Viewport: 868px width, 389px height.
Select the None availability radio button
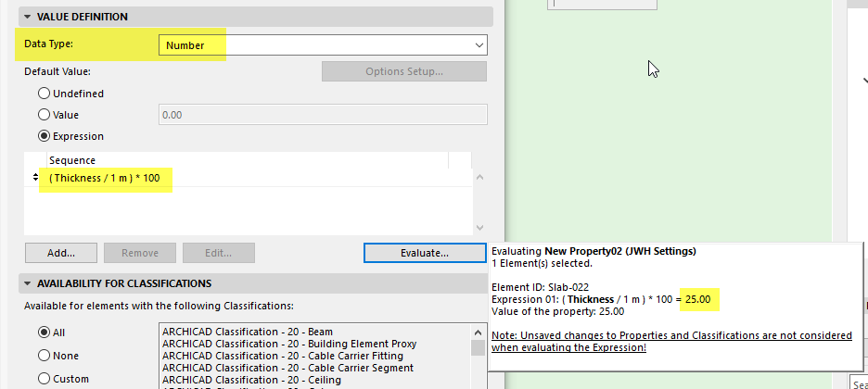point(44,356)
